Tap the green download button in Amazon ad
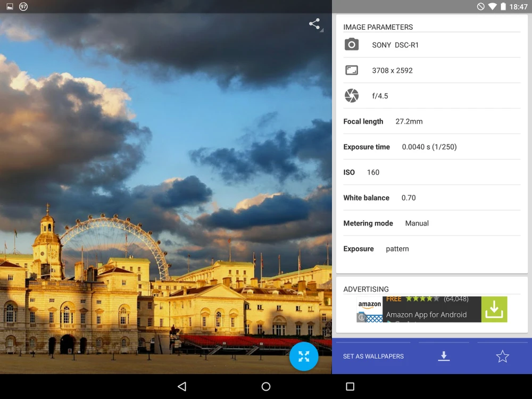Screen dimensions: 532x399 click(494, 309)
